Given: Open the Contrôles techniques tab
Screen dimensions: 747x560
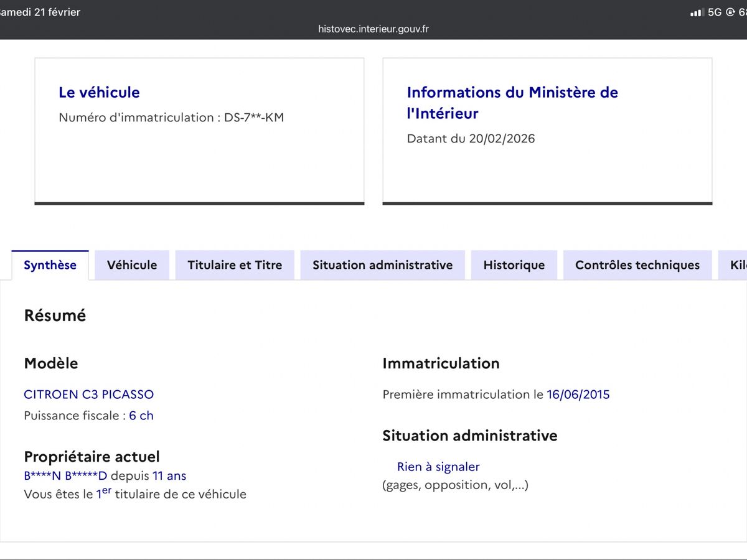Looking at the screenshot, I should [x=637, y=264].
